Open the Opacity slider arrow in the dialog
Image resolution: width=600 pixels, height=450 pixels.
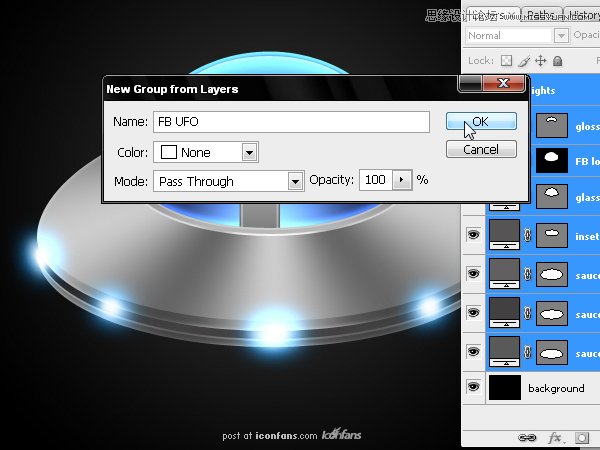point(402,180)
